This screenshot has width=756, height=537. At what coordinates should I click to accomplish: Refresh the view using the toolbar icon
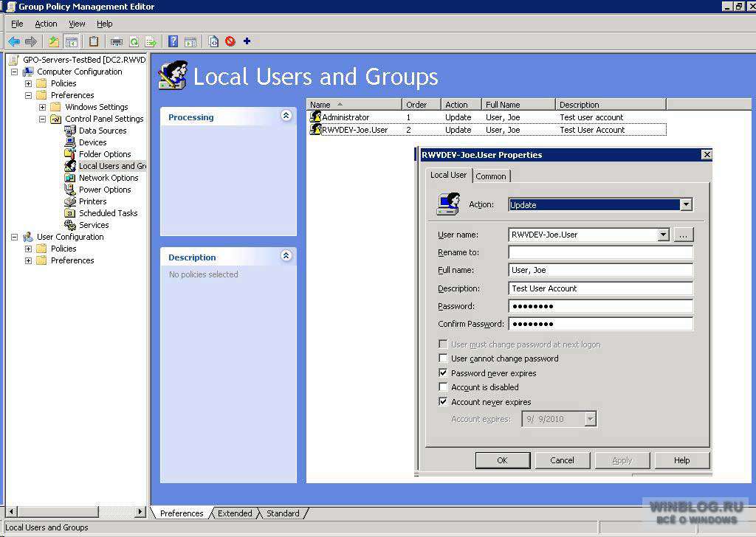point(134,42)
